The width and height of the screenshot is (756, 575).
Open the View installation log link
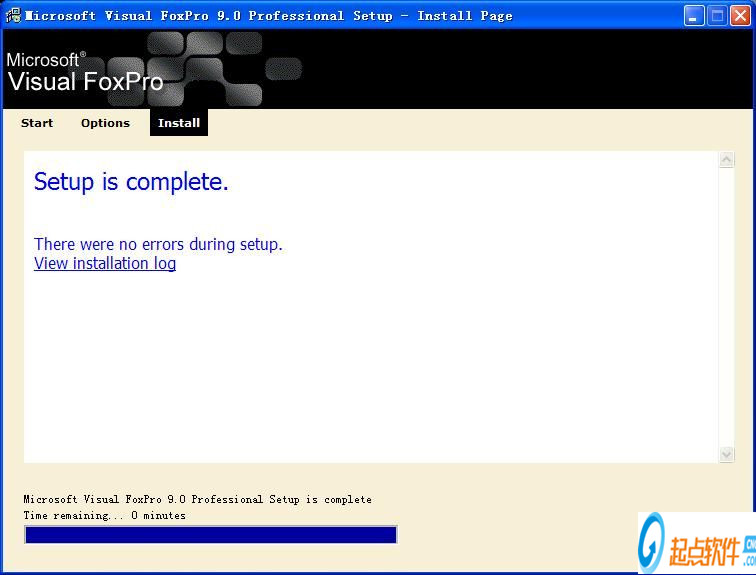[x=105, y=263]
